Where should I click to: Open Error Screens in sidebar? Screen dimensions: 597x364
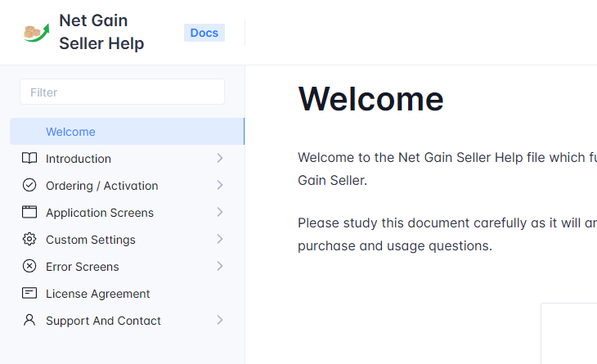(83, 267)
